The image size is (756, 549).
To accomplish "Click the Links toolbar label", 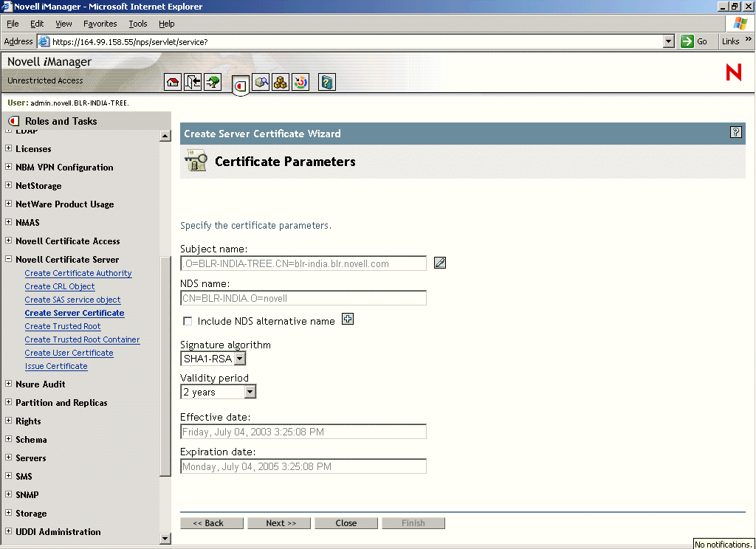I will pos(730,41).
